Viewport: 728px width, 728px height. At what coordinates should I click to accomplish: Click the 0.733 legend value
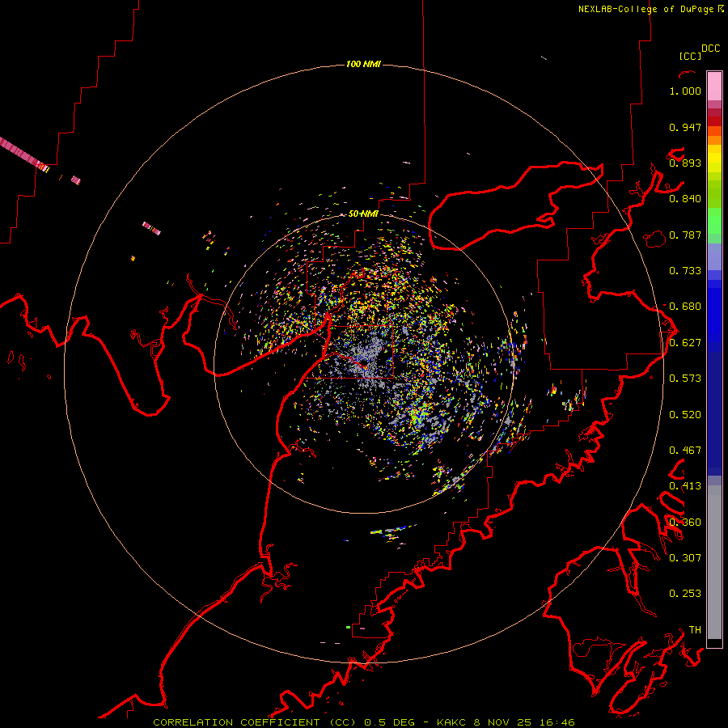[685, 271]
